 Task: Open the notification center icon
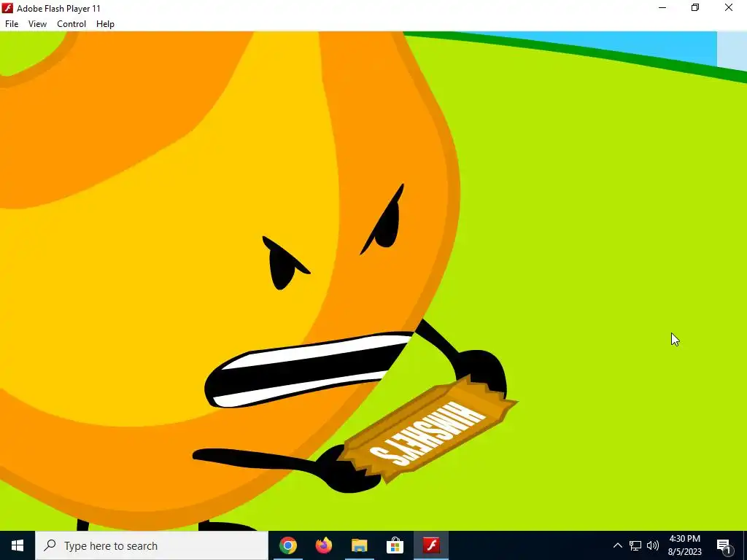pos(724,545)
